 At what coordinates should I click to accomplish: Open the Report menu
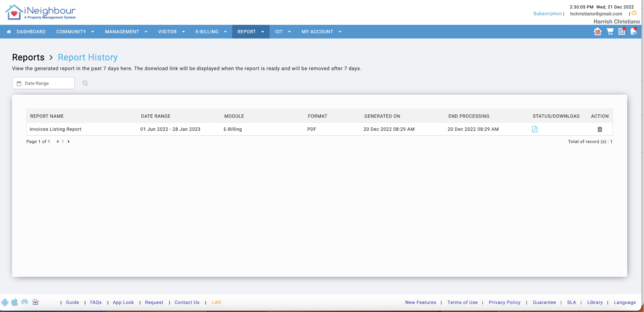[251, 32]
